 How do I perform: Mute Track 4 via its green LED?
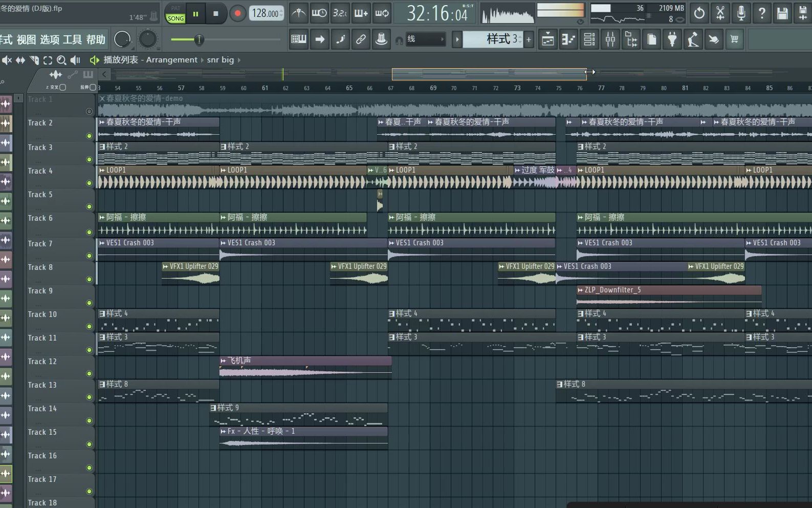[90, 183]
